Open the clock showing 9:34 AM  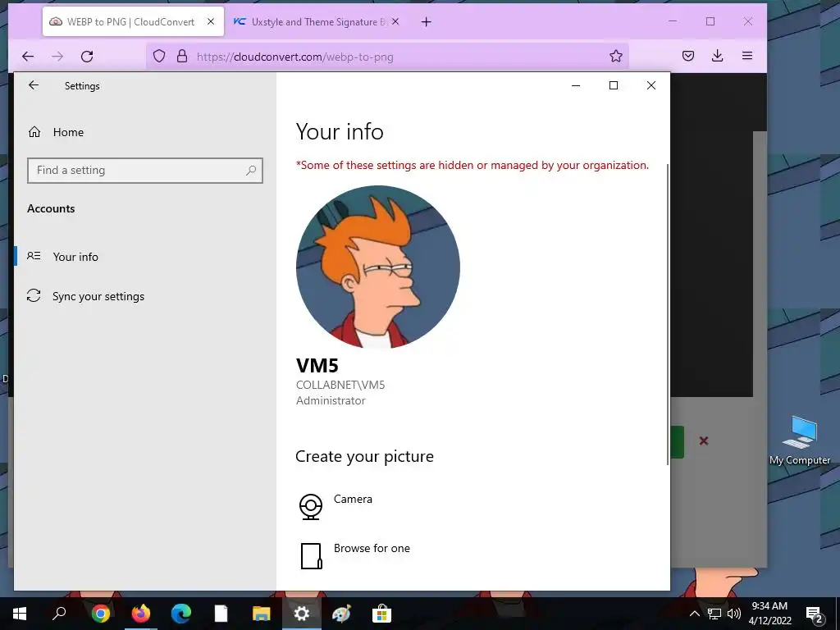(x=769, y=614)
